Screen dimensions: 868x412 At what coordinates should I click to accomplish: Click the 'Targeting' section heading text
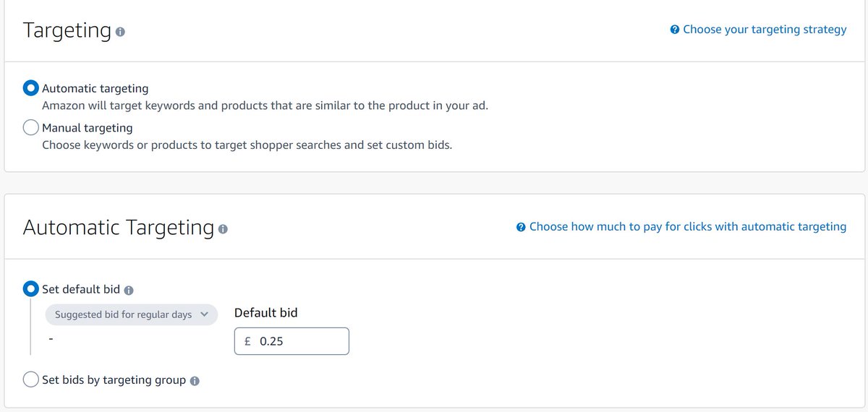point(67,30)
